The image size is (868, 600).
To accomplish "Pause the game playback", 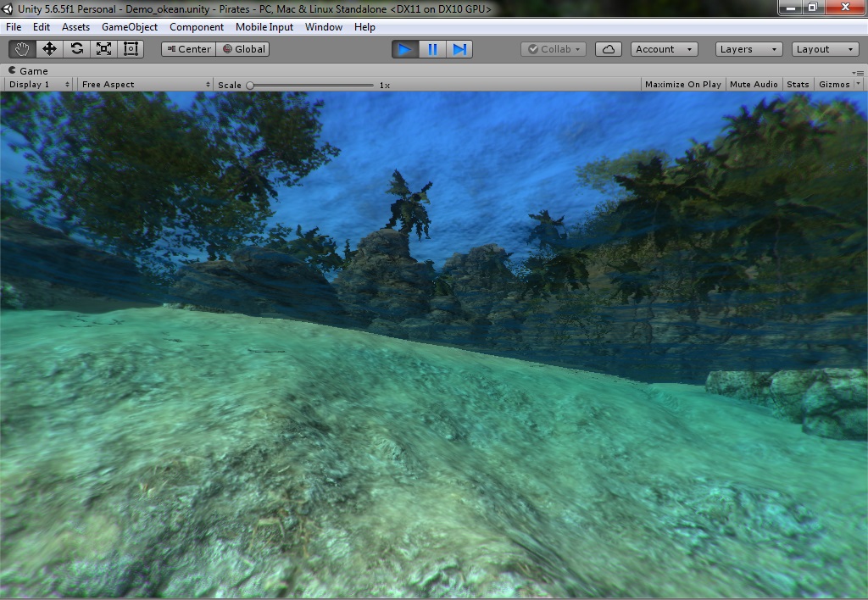I will pyautogui.click(x=432, y=49).
